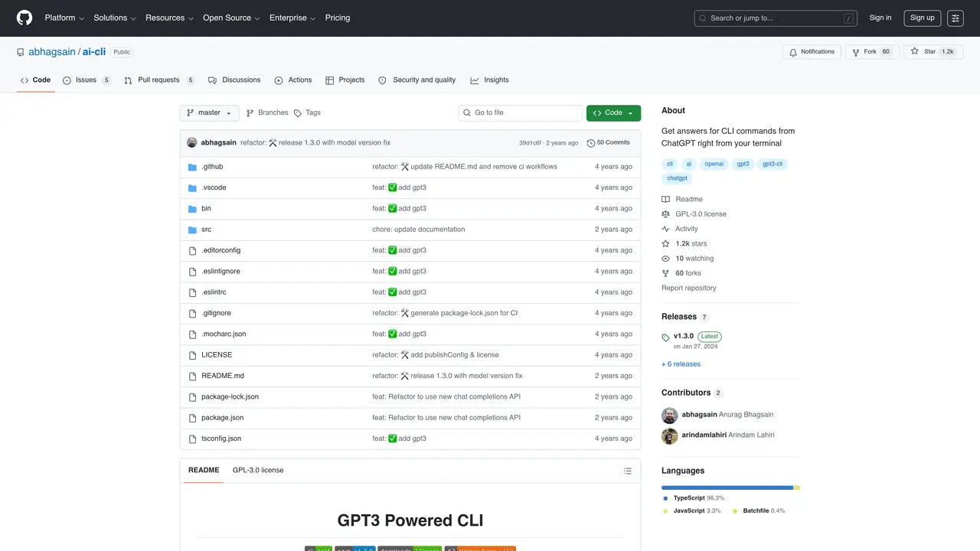Open the bin folder

tap(206, 208)
